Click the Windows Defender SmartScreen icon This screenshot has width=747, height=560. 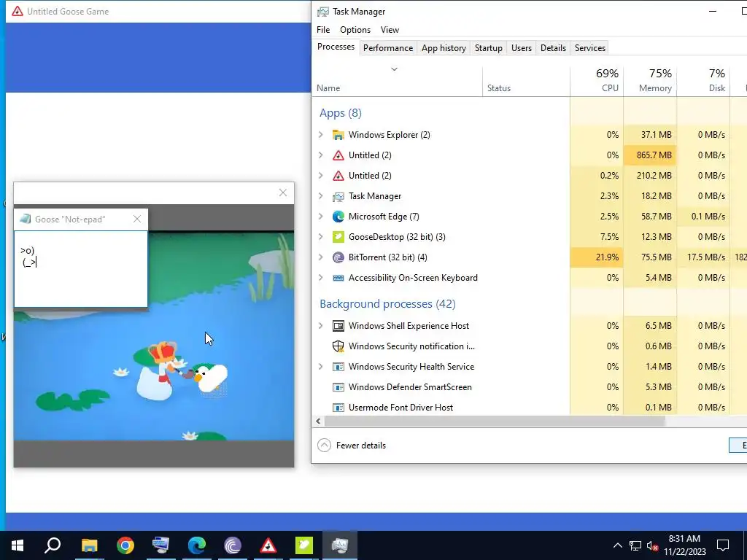point(338,388)
